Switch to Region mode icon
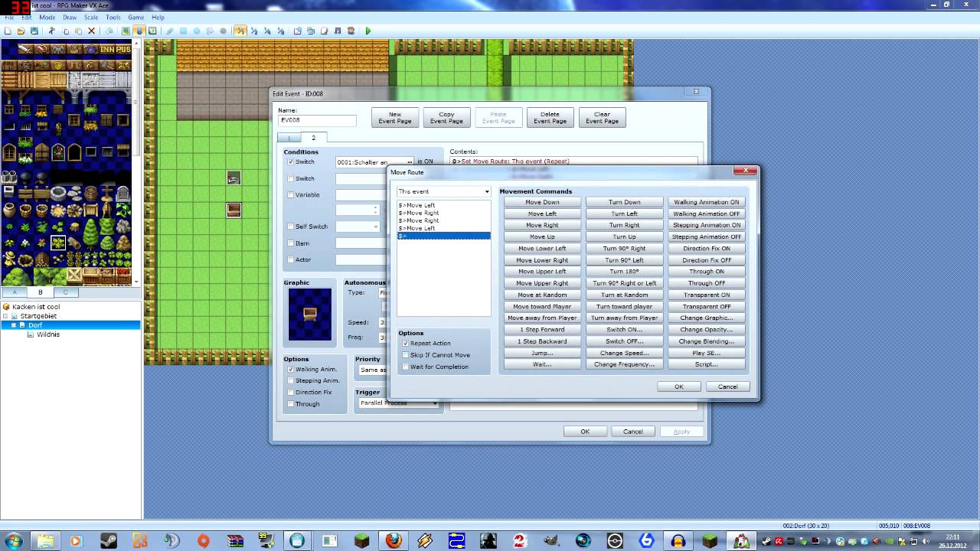The image size is (980, 551). point(152,31)
